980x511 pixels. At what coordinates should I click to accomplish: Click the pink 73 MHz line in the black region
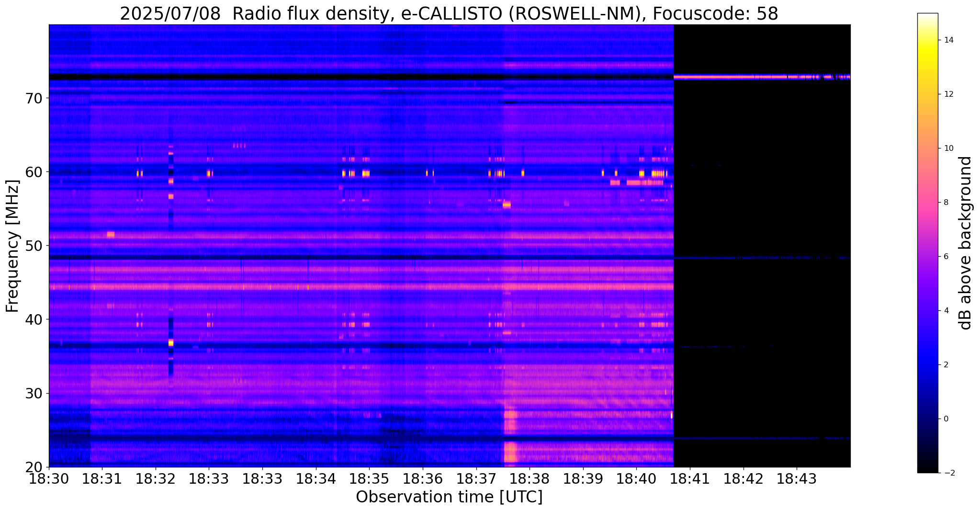tap(762, 77)
